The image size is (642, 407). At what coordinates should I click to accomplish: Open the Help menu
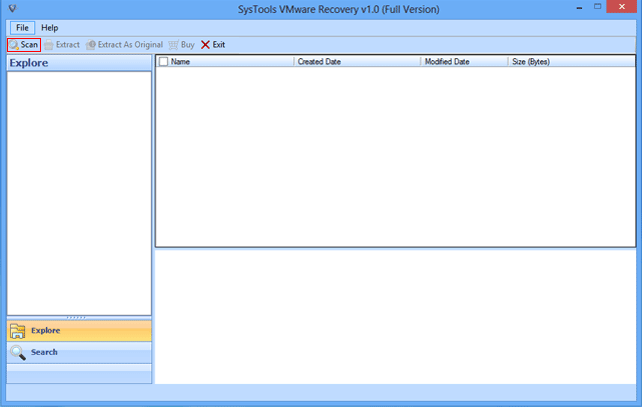[x=50, y=28]
